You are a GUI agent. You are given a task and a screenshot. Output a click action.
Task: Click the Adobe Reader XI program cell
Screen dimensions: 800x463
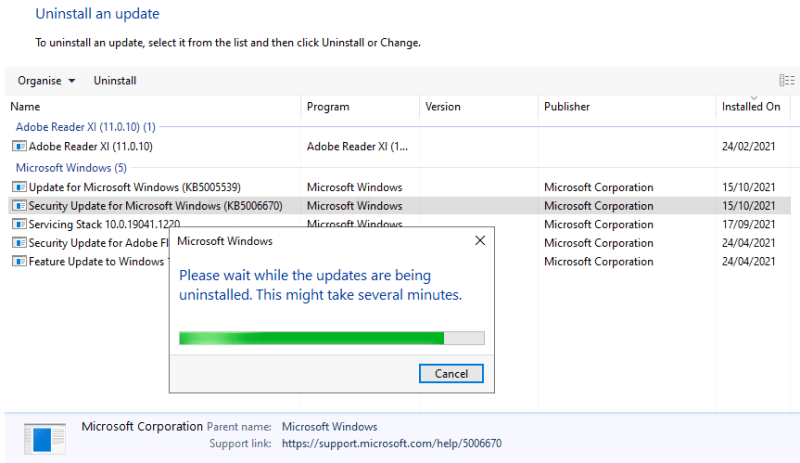pos(357,147)
